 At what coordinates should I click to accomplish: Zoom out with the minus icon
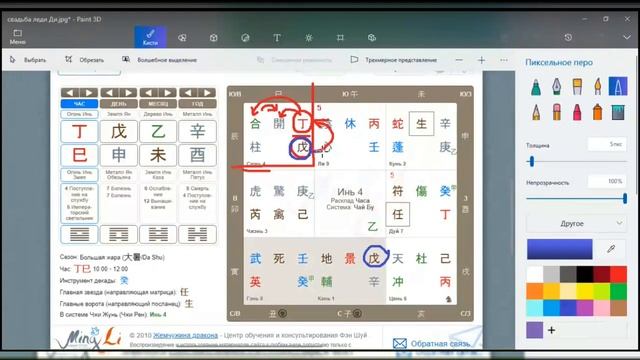(x=459, y=60)
